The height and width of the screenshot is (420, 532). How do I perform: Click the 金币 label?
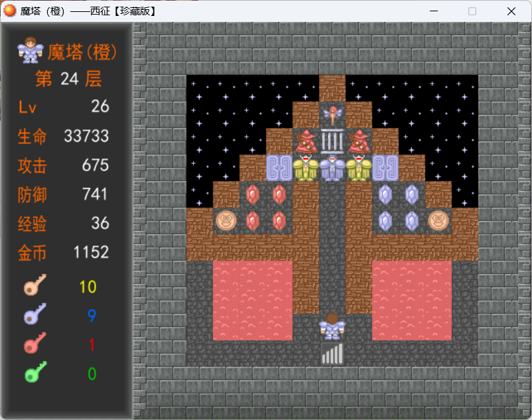[32, 253]
